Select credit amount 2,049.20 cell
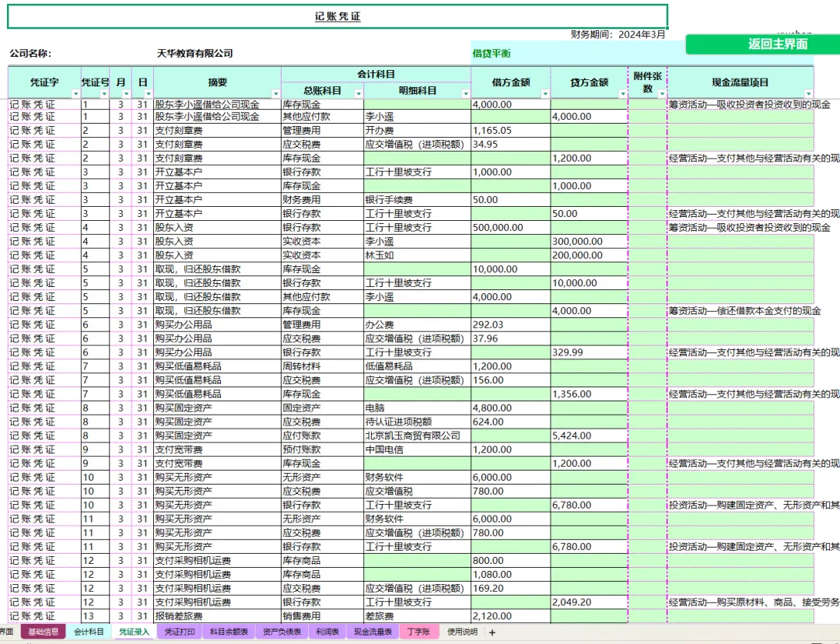840x644 pixels. [x=590, y=602]
